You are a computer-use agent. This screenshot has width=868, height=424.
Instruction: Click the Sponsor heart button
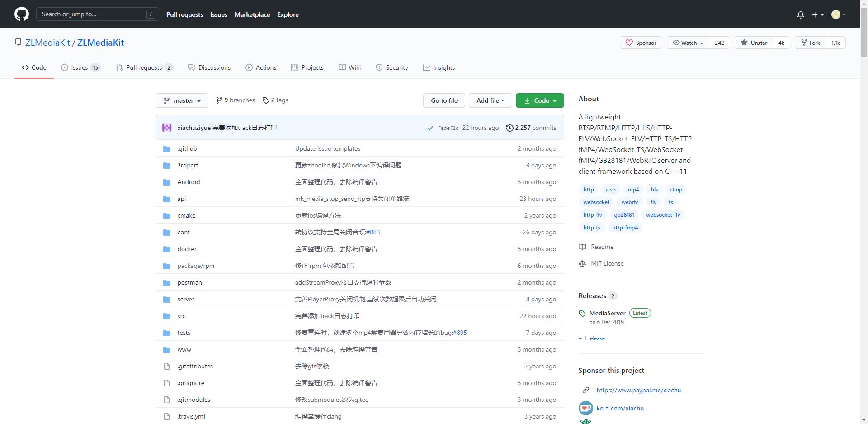coord(641,43)
